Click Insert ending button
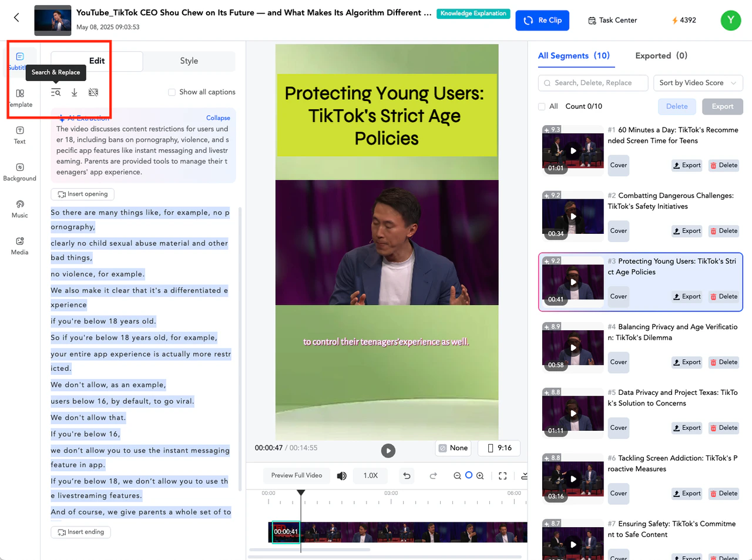 point(81,532)
